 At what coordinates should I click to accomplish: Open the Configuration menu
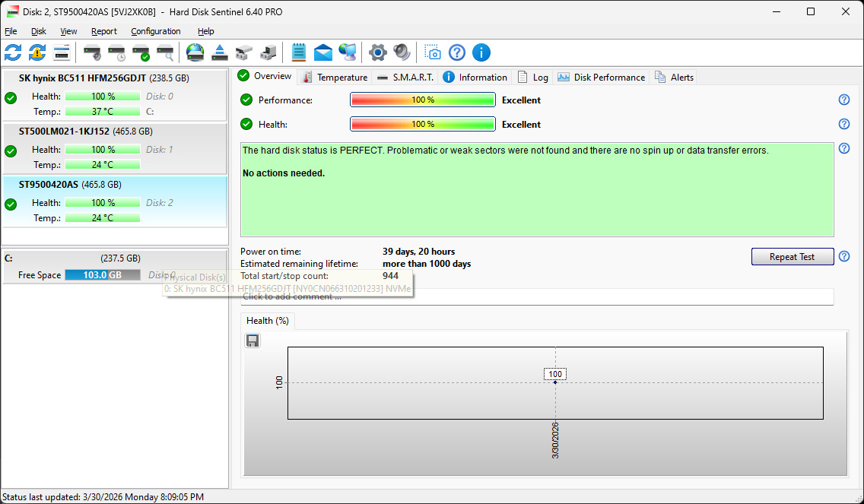point(155,31)
